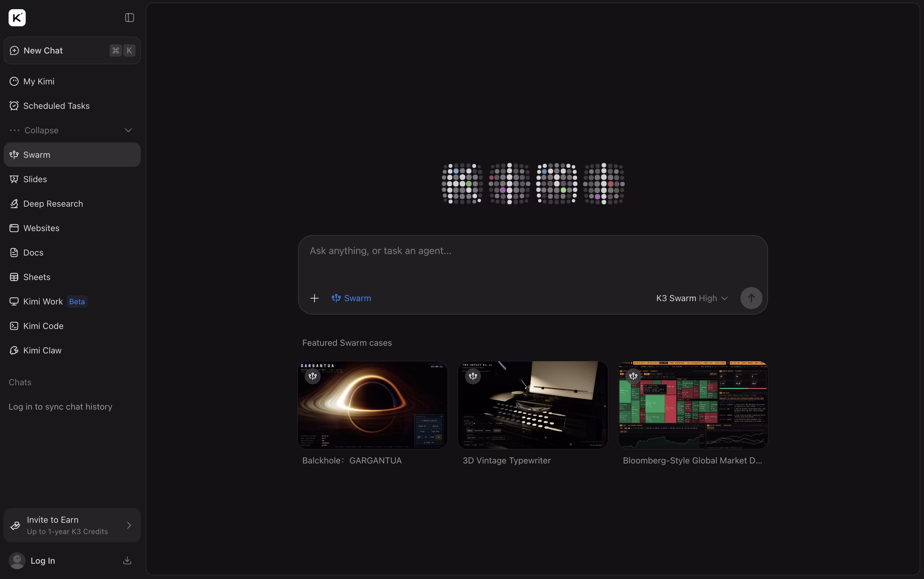Click the plus attachment button

point(314,298)
